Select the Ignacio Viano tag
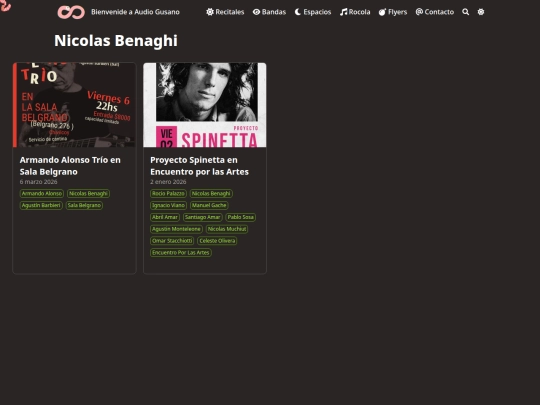 pyautogui.click(x=168, y=205)
